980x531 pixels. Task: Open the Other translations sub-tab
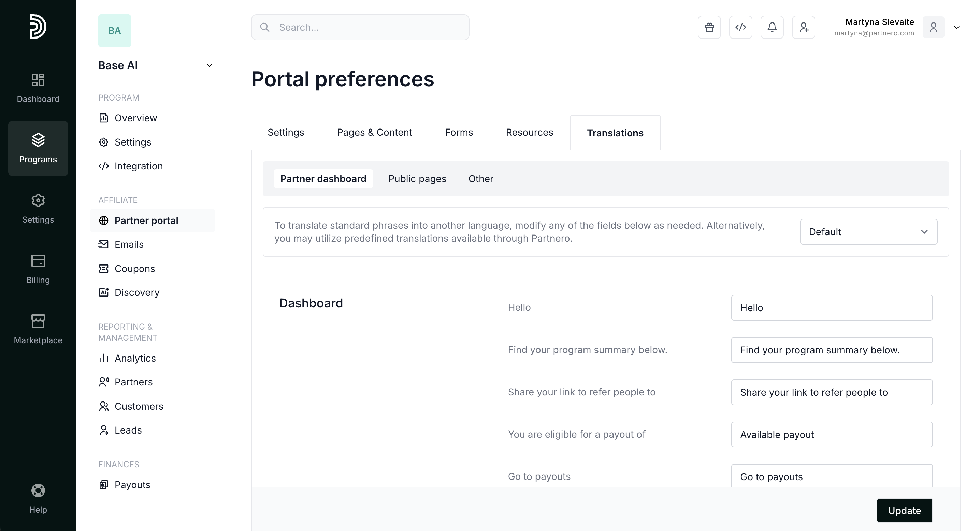tap(480, 179)
